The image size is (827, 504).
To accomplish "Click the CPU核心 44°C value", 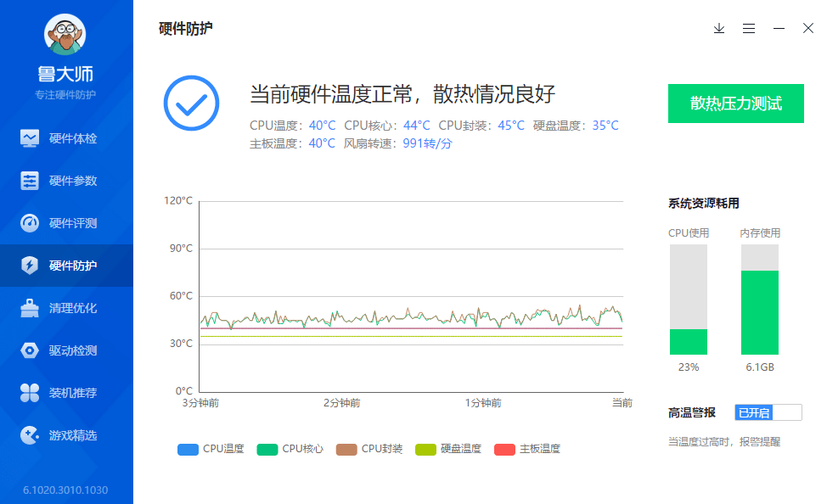I will (x=417, y=126).
